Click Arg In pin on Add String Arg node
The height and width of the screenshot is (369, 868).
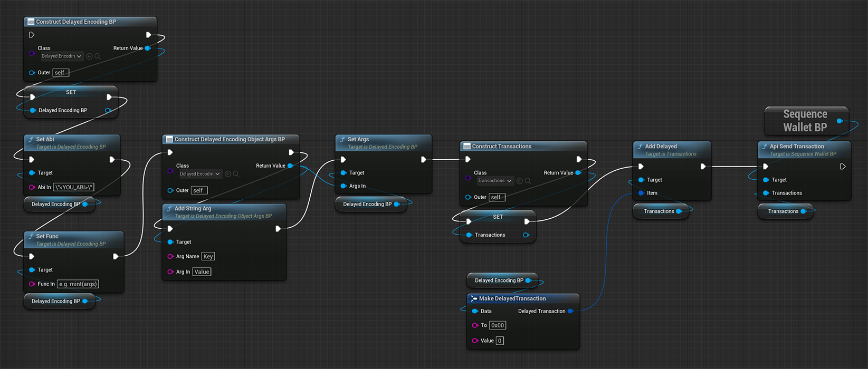click(x=170, y=272)
